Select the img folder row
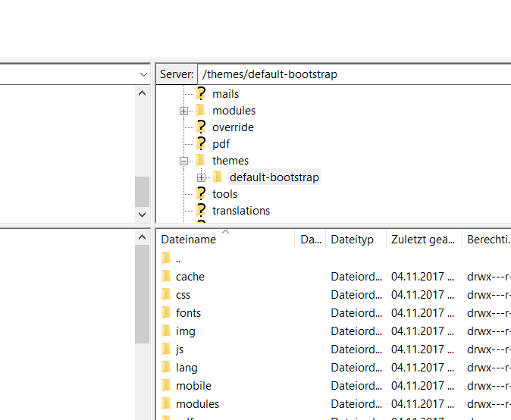This screenshot has height=420, width=511. click(334, 331)
